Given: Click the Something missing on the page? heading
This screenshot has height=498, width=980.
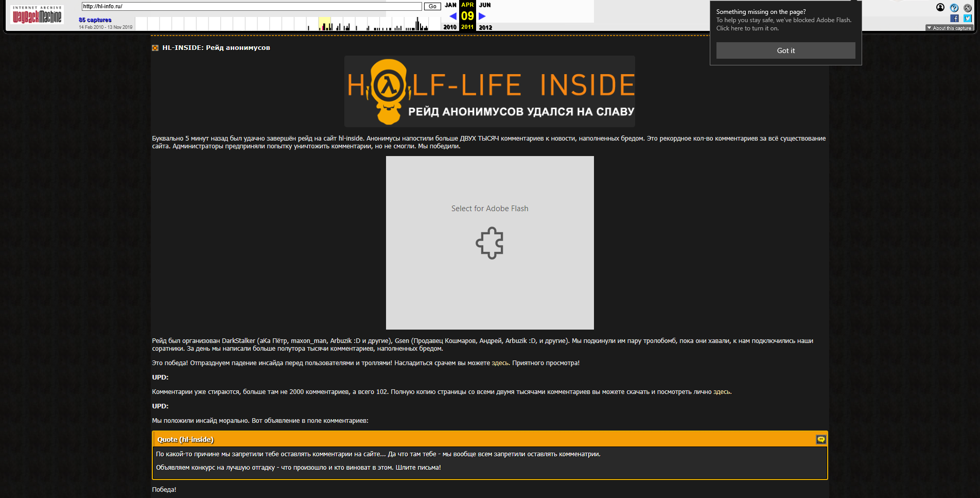Looking at the screenshot, I should click(x=761, y=12).
